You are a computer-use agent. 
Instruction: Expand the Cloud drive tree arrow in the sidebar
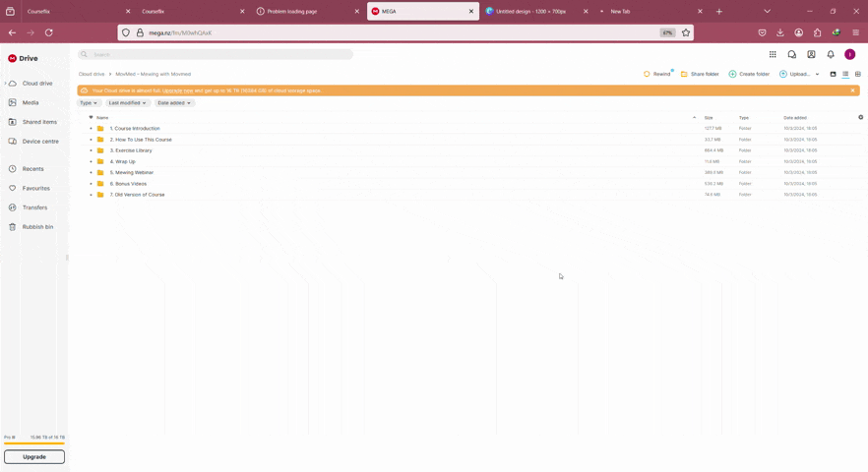click(5, 84)
